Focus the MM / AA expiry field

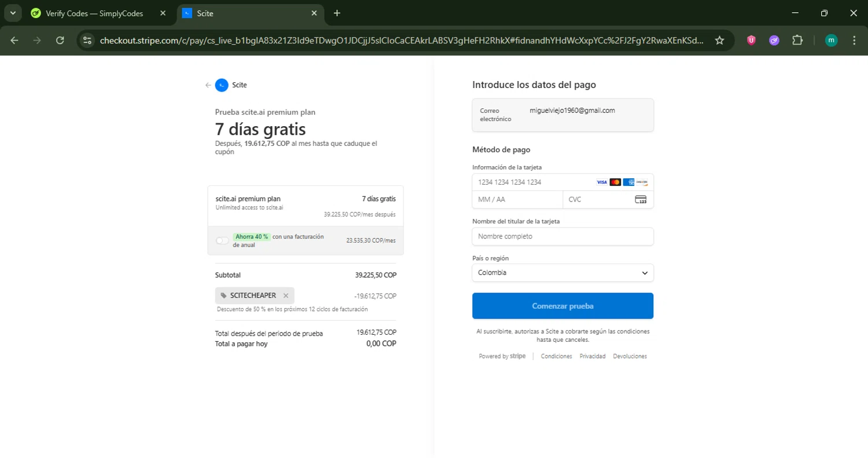[x=518, y=199]
